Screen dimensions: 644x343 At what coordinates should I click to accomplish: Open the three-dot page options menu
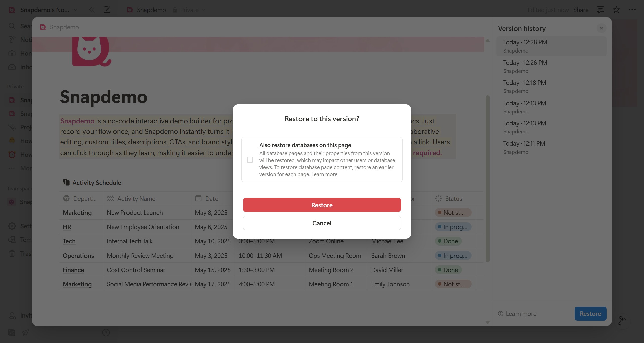pyautogui.click(x=632, y=10)
